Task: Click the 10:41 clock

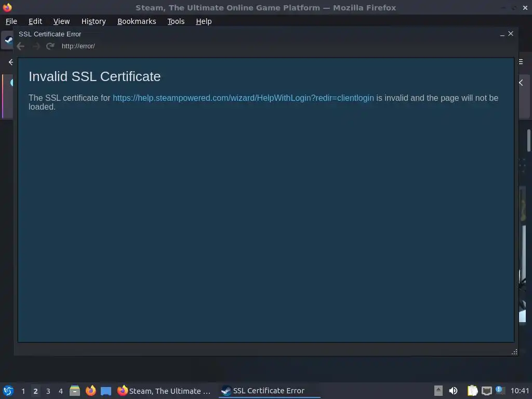Action: pos(520,391)
